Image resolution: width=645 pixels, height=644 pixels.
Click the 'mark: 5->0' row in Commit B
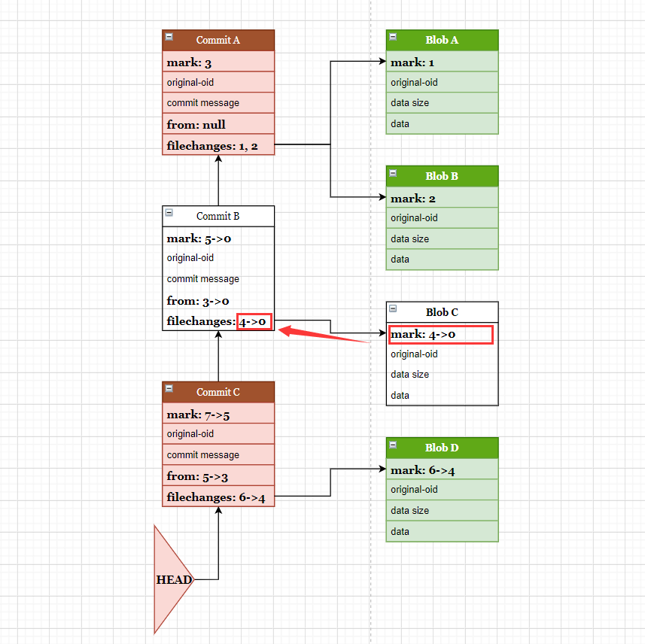pos(218,238)
